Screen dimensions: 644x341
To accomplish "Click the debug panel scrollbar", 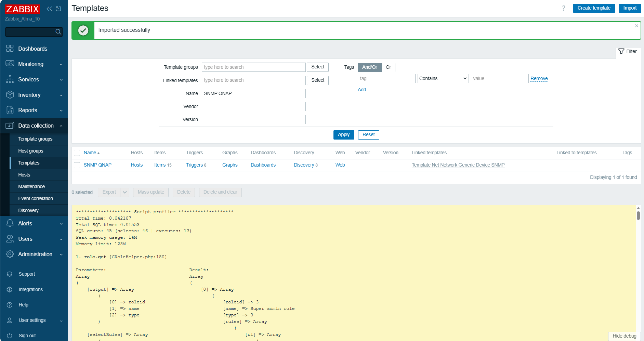I will click(638, 215).
